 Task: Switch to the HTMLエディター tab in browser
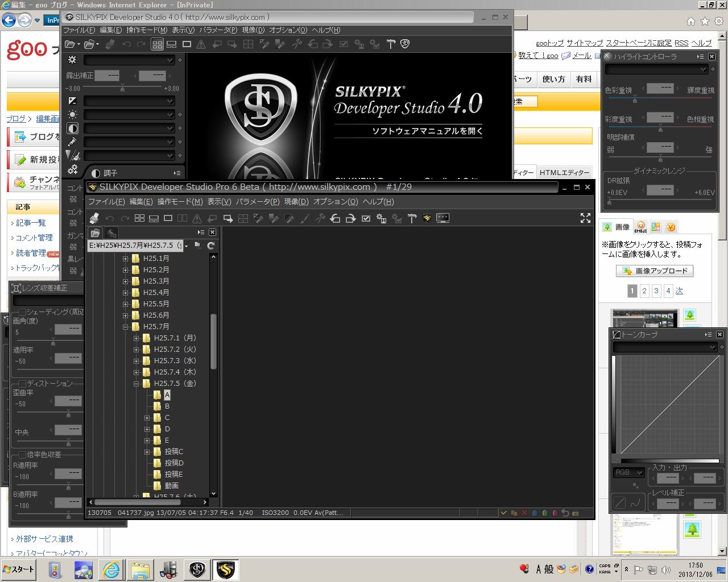click(x=564, y=173)
